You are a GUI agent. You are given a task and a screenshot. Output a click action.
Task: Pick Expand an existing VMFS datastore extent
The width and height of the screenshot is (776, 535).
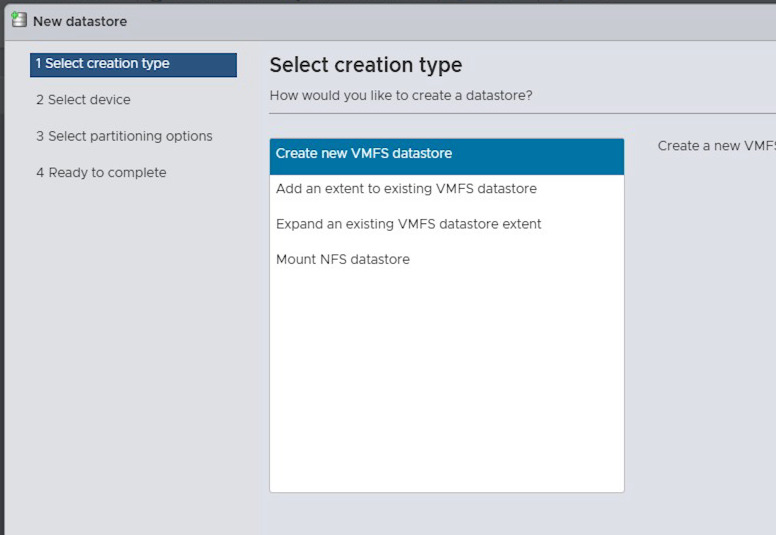coord(446,224)
